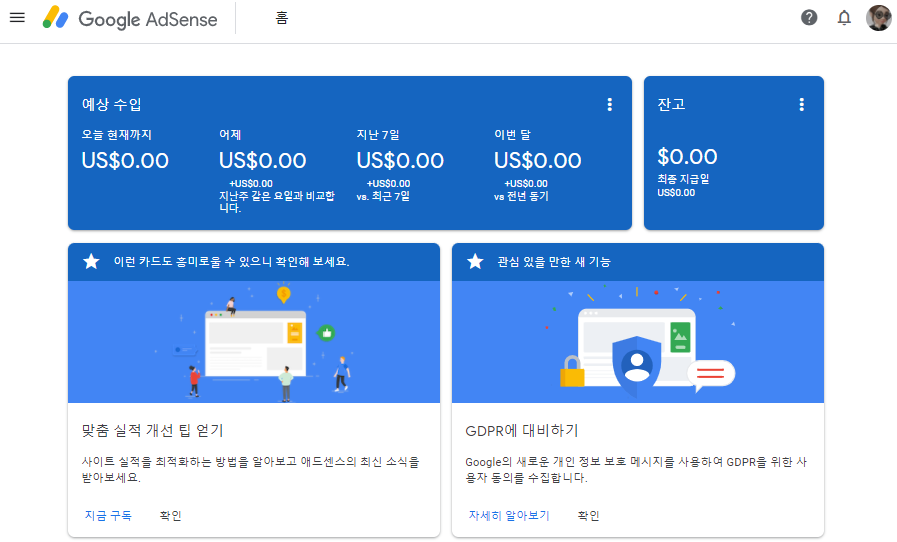Click the 오늘 현재까지 US$0.00 value
The height and width of the screenshot is (542, 897).
click(125, 160)
